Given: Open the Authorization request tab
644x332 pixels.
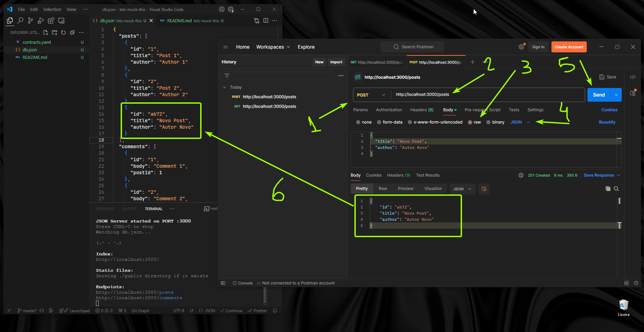Looking at the screenshot, I should pyautogui.click(x=389, y=110).
